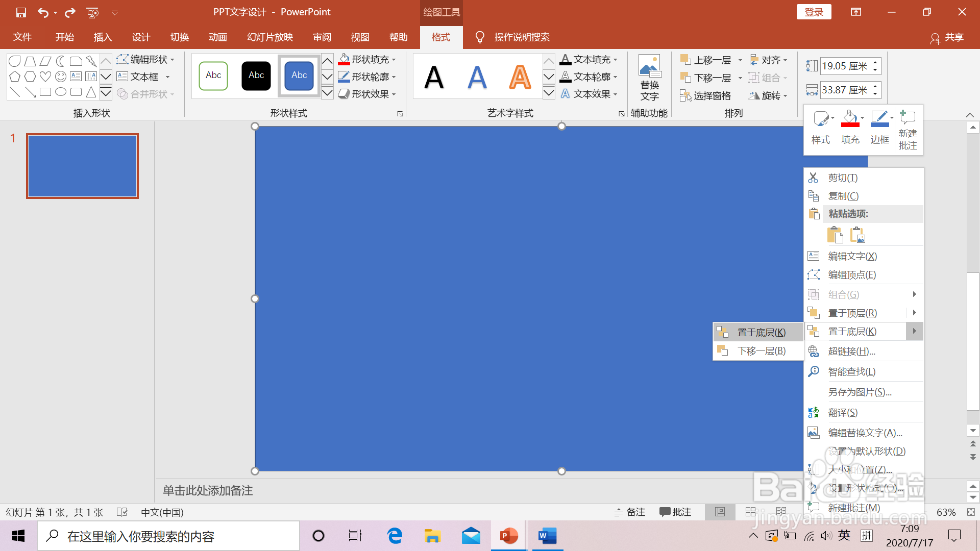
Task: Open File Explorer from taskbar
Action: coord(432,536)
